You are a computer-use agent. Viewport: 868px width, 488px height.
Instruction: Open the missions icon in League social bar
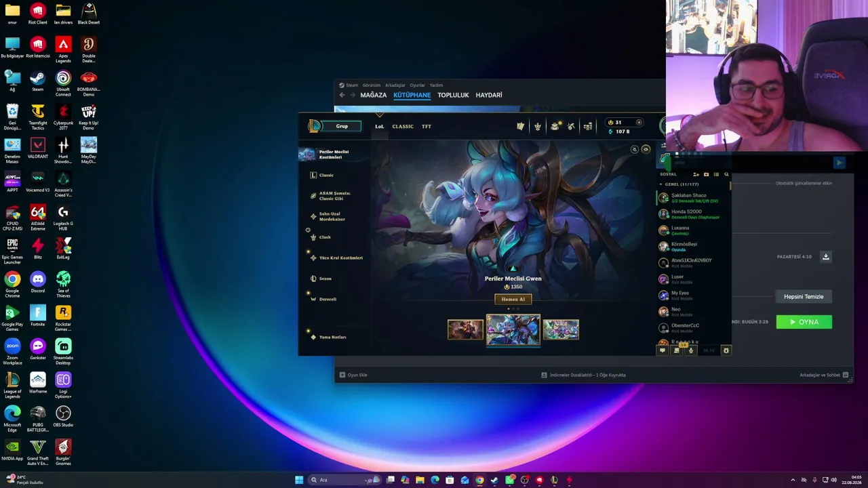click(676, 350)
